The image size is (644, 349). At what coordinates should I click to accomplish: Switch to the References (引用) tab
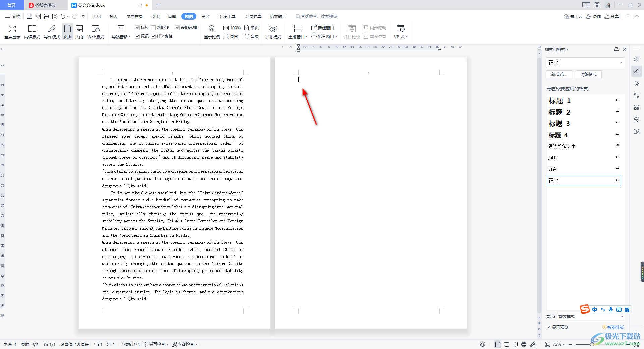pyautogui.click(x=155, y=16)
